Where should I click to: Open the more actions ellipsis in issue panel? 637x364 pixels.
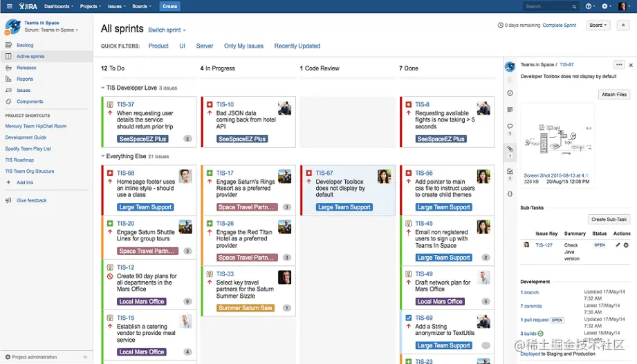tap(619, 64)
